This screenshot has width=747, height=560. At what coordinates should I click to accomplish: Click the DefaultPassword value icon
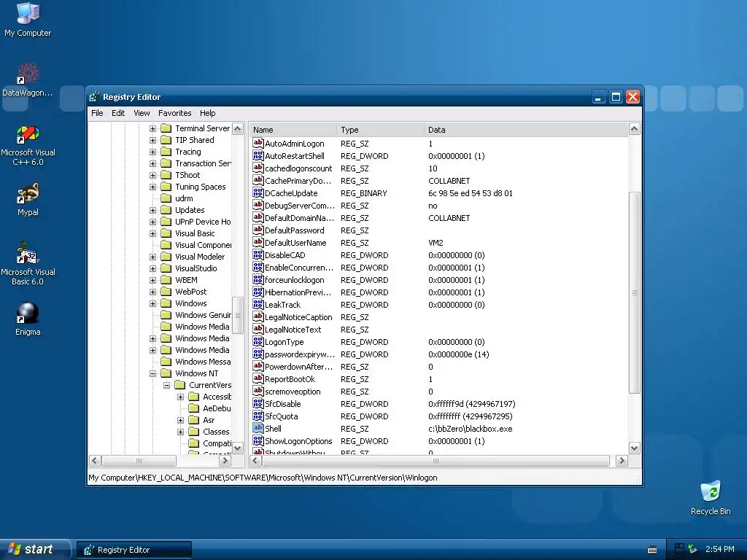pyautogui.click(x=258, y=230)
